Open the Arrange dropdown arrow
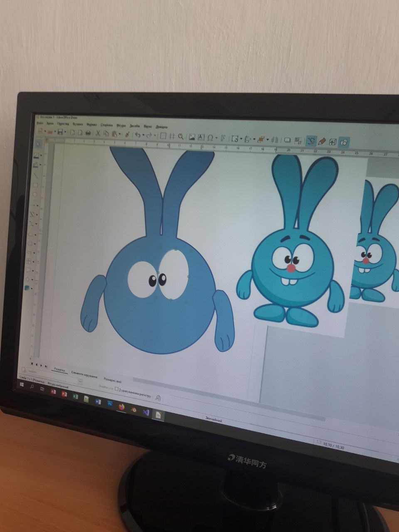This screenshot has height=532, width=399. point(268,140)
